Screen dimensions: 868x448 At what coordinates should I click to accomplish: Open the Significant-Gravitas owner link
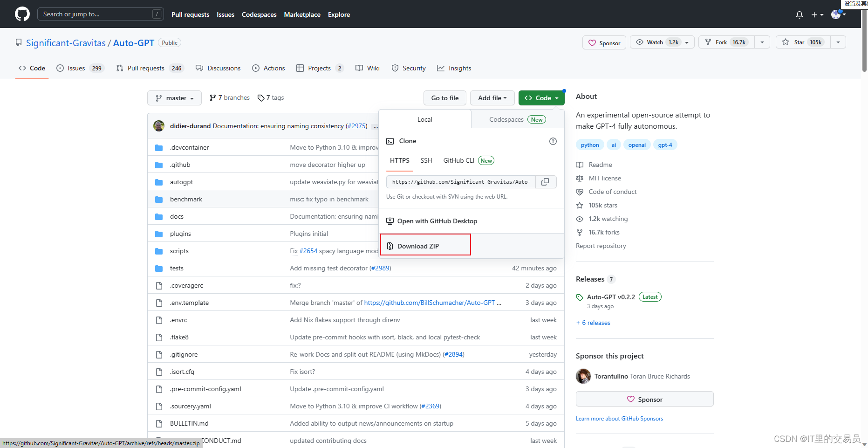66,43
